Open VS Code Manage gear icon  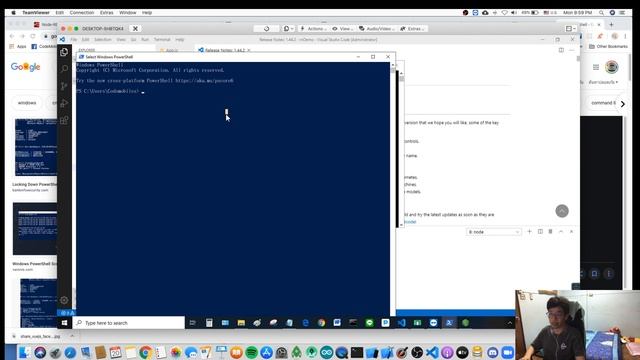64,300
